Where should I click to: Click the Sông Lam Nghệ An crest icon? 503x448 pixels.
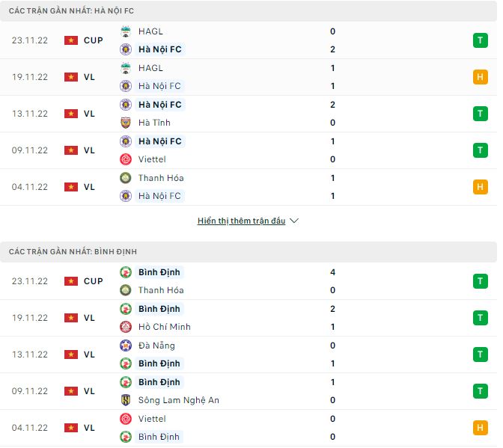pos(126,400)
